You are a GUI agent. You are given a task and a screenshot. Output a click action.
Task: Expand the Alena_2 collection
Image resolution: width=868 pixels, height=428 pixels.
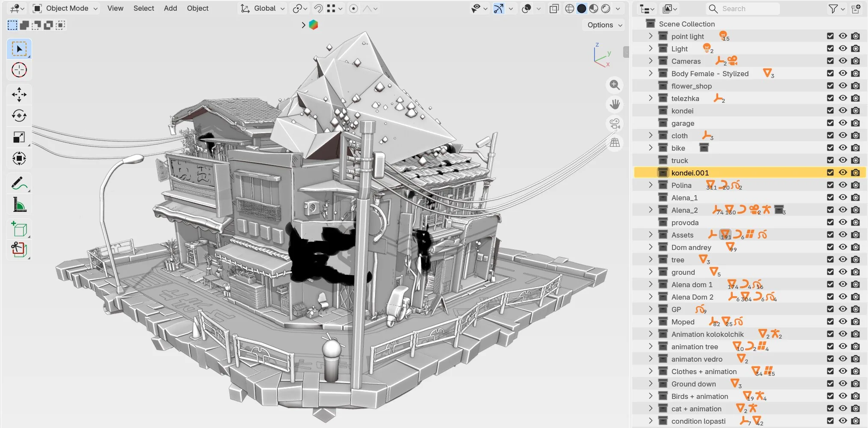point(651,210)
